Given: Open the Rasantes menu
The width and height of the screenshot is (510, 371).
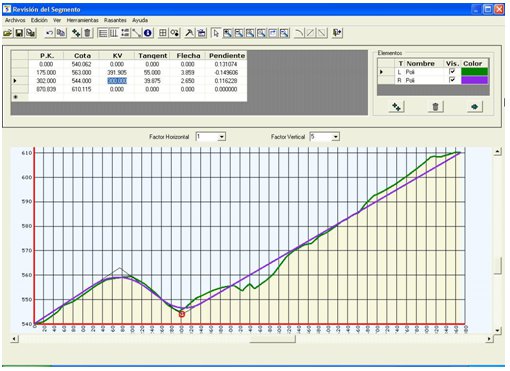Looking at the screenshot, I should click(x=115, y=20).
